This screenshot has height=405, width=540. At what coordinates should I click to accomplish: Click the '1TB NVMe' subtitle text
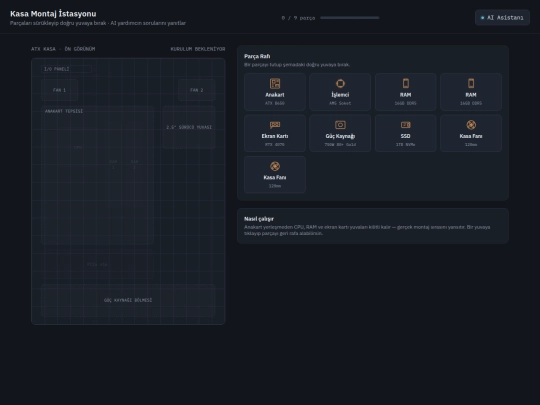pyautogui.click(x=406, y=145)
